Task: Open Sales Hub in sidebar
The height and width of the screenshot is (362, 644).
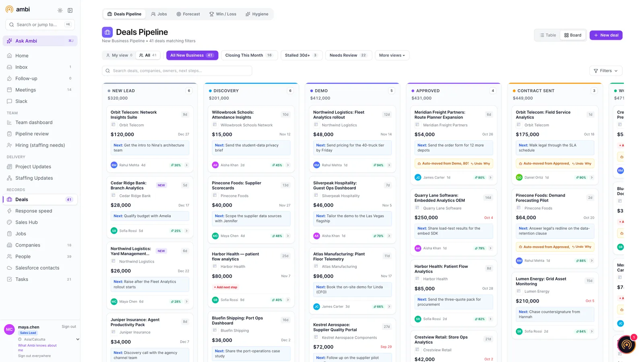Action: (40, 222)
